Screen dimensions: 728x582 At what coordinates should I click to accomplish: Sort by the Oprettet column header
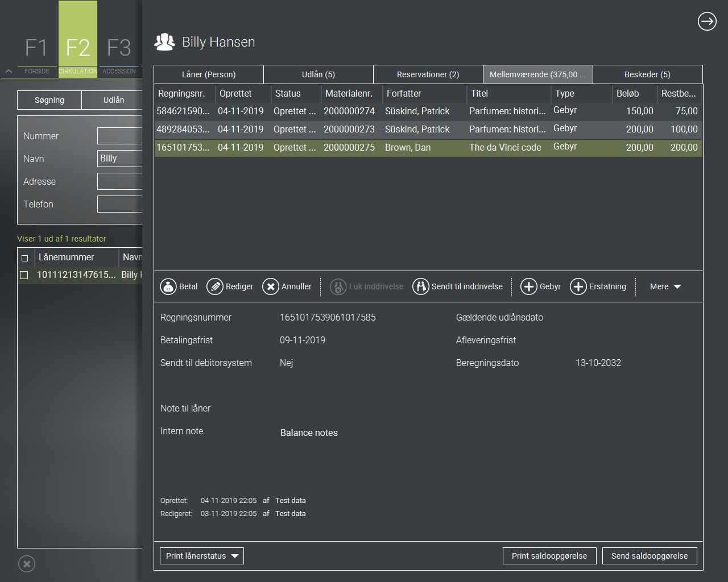tap(243, 93)
